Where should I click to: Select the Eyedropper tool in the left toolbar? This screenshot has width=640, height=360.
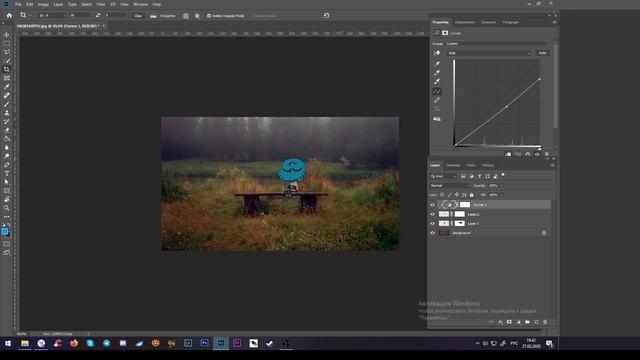coord(7,87)
